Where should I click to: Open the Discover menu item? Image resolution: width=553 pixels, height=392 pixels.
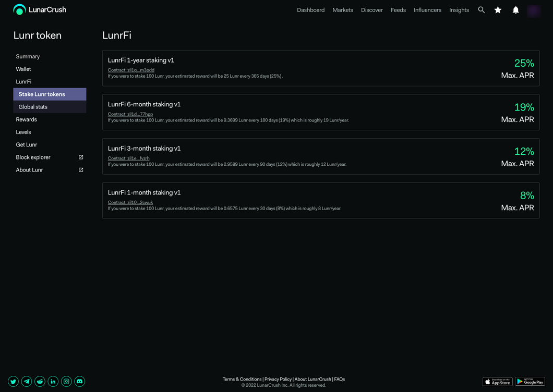click(372, 10)
